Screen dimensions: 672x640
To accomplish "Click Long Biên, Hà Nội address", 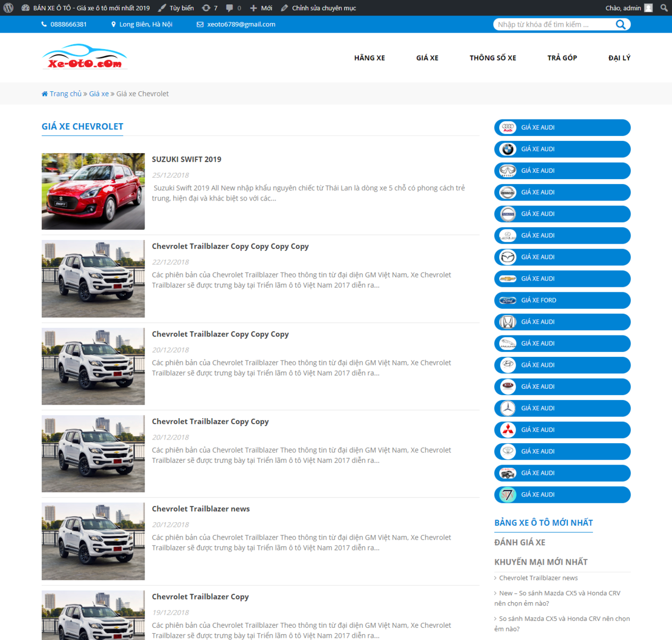I will 146,25.
